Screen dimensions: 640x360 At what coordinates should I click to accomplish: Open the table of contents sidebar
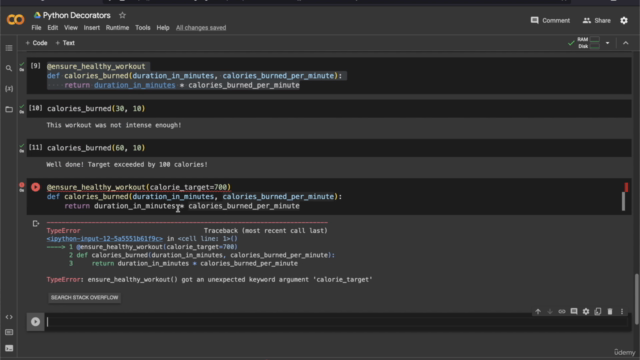(x=9, y=48)
